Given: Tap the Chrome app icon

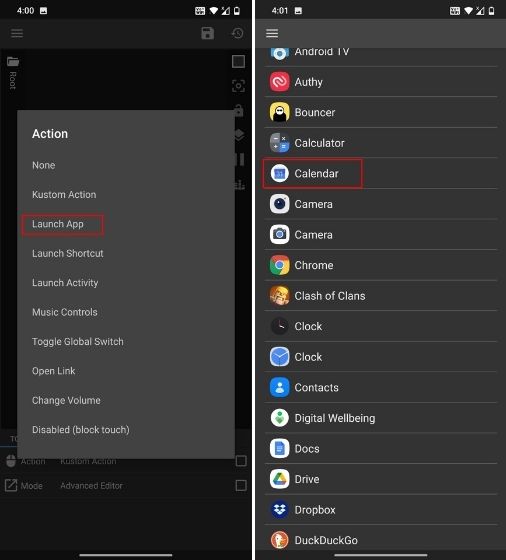Looking at the screenshot, I should (x=279, y=265).
